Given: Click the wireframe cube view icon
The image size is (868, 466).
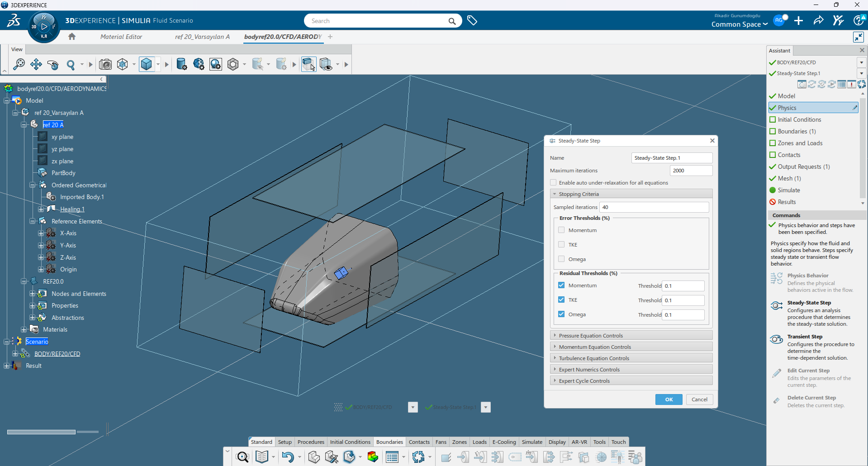Looking at the screenshot, I should click(x=123, y=64).
